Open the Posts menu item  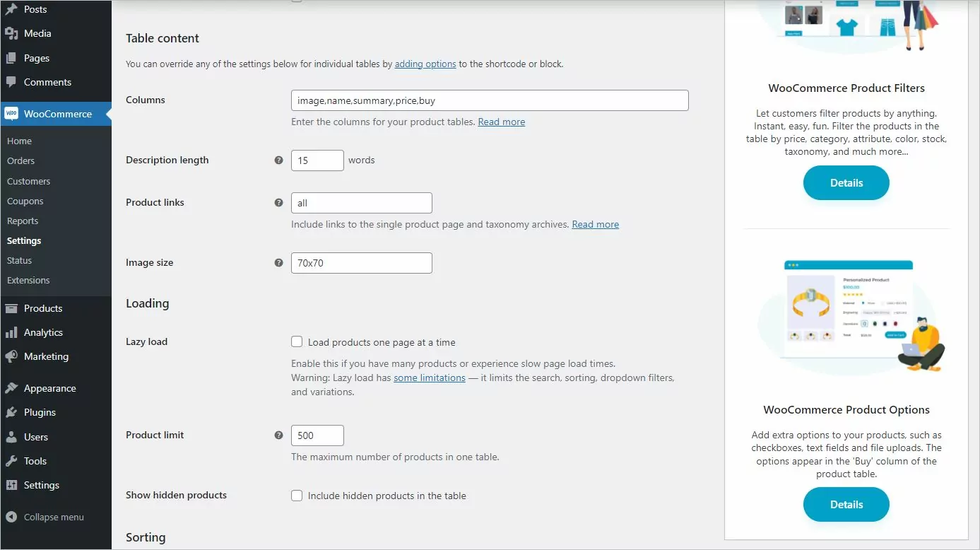pos(35,9)
